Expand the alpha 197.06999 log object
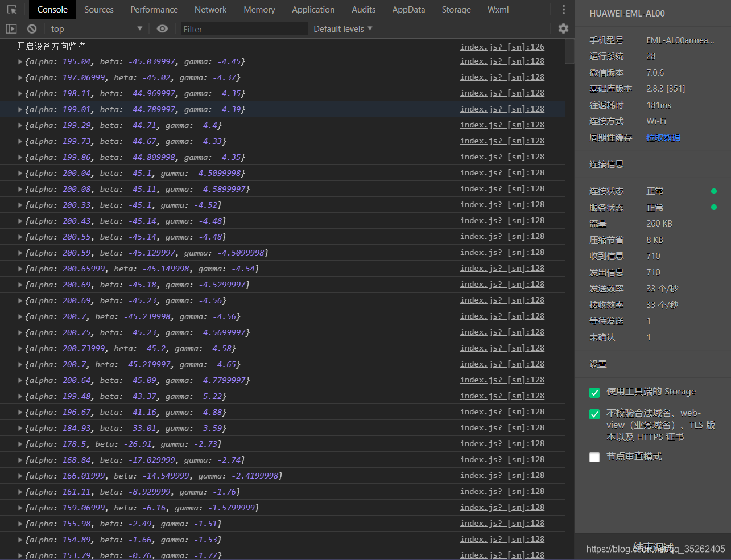Viewport: 731px width, 560px height. tap(20, 77)
